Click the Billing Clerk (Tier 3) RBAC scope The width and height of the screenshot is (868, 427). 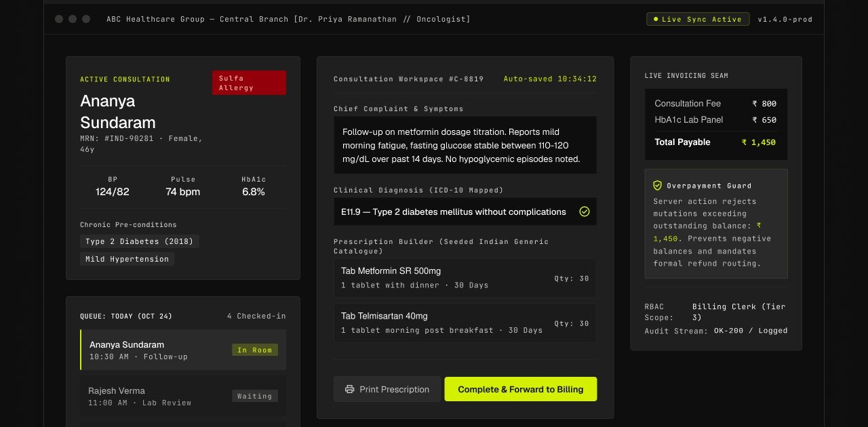[739, 312]
